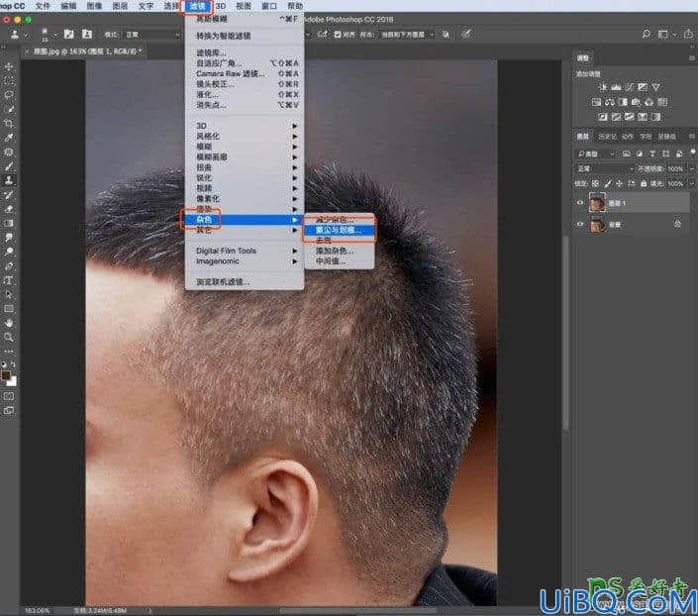This screenshot has height=616, width=698.
Task: Open the 模糊画廊 submenu
Action: (245, 156)
